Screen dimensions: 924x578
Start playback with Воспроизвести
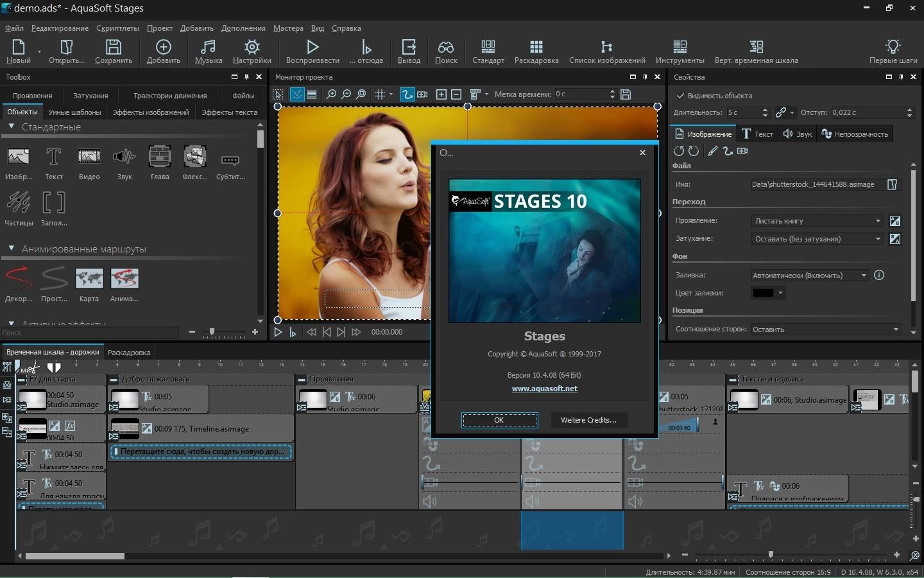pyautogui.click(x=312, y=51)
